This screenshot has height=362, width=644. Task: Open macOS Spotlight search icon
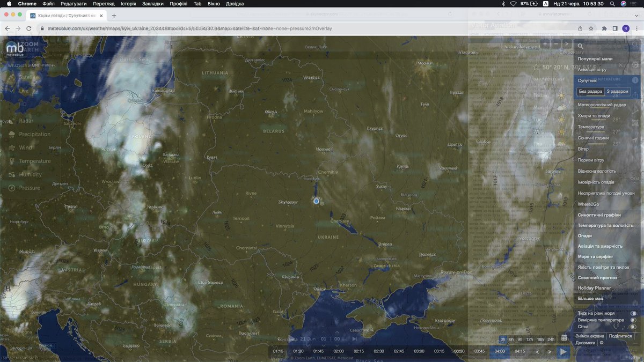(x=612, y=3)
